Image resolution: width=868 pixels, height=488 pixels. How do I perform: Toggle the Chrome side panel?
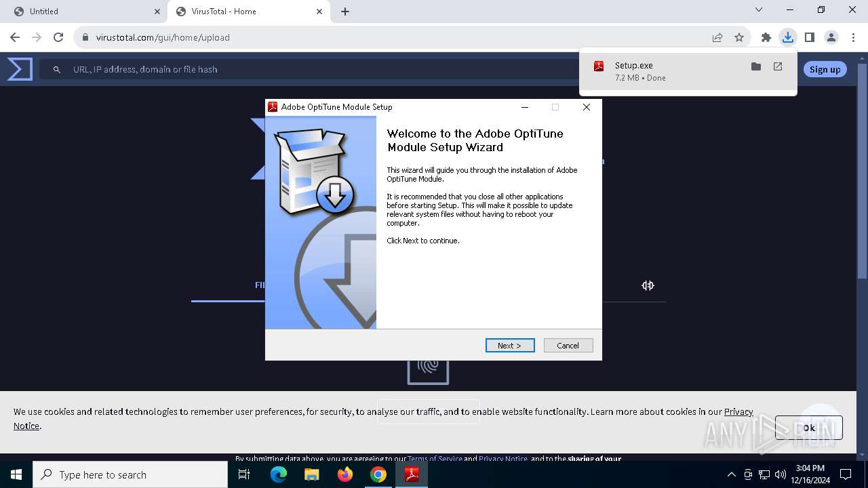click(809, 37)
